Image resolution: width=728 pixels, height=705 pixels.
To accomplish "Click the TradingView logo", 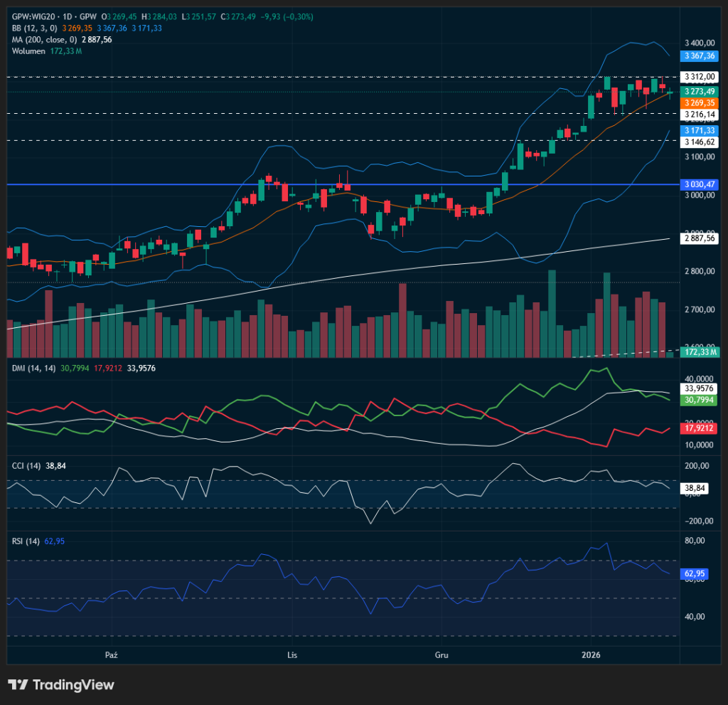I will click(61, 684).
